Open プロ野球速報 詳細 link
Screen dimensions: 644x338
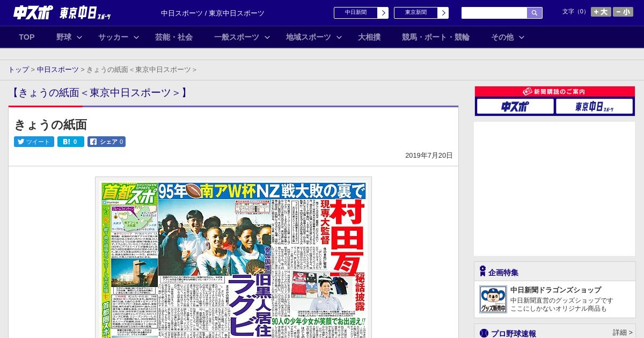pyautogui.click(x=623, y=333)
